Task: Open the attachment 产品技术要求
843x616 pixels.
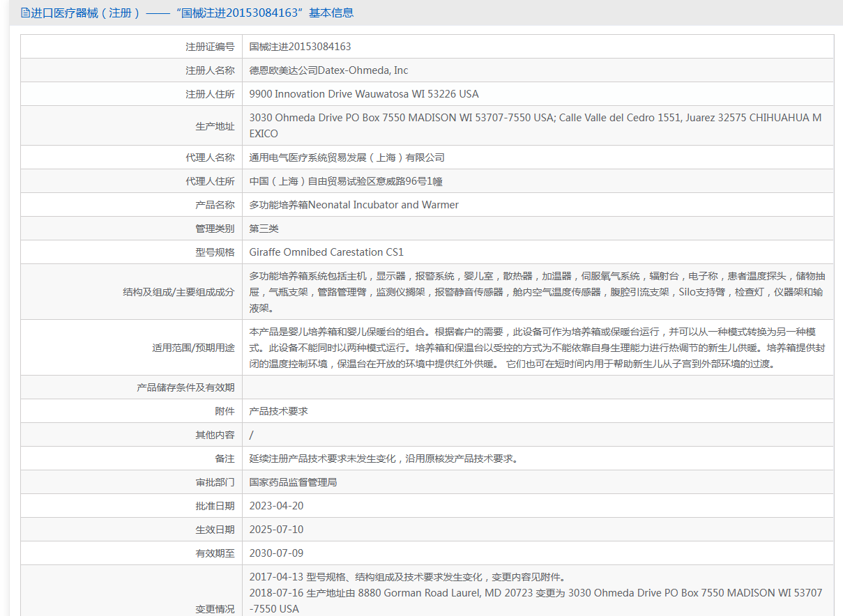Action: (279, 411)
